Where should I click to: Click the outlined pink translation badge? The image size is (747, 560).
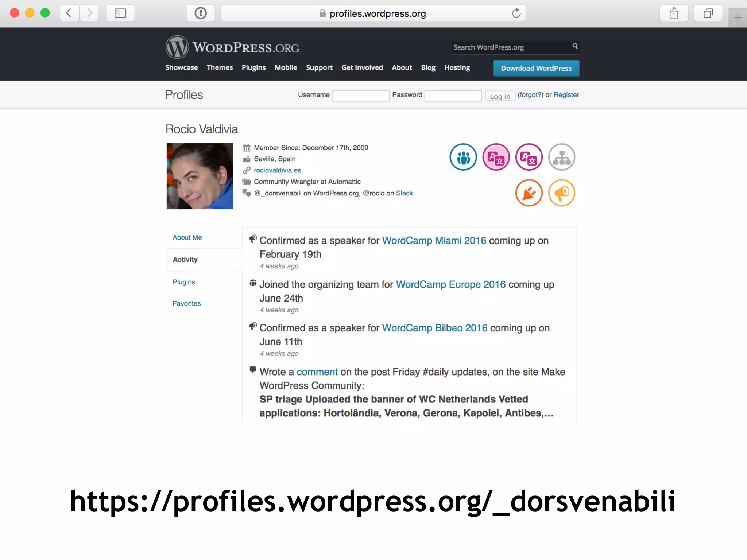[x=529, y=157]
